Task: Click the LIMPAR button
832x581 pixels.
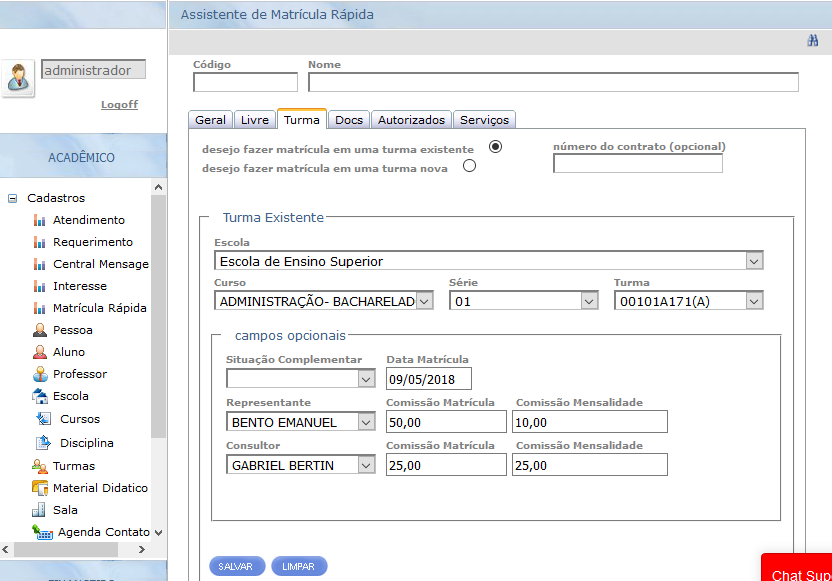Action: tap(299, 566)
